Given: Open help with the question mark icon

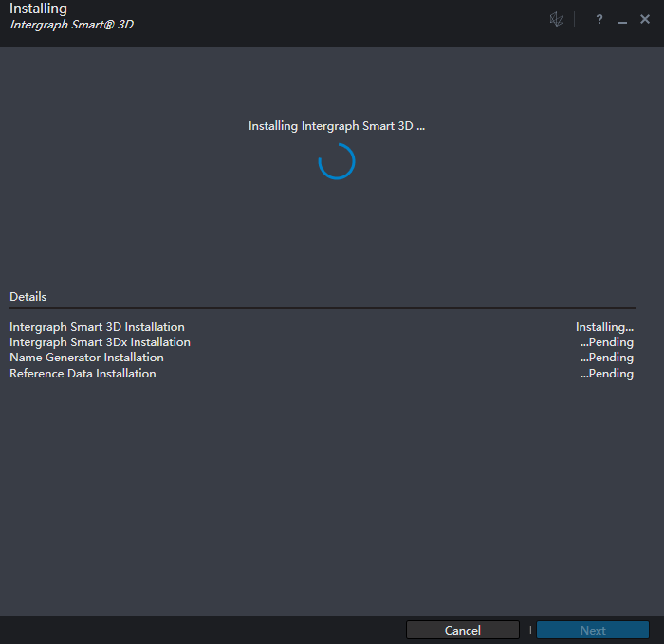Looking at the screenshot, I should (599, 20).
